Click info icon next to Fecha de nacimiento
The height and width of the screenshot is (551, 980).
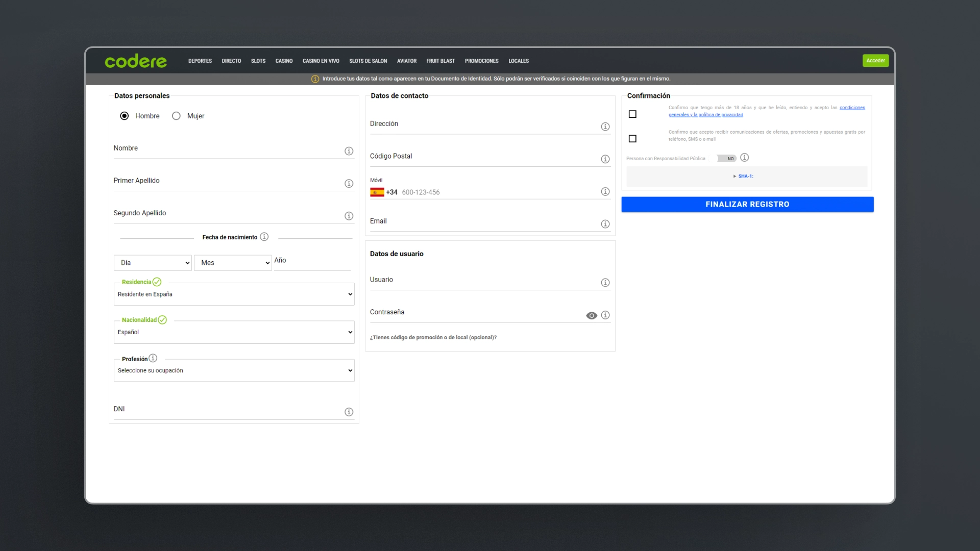tap(264, 237)
